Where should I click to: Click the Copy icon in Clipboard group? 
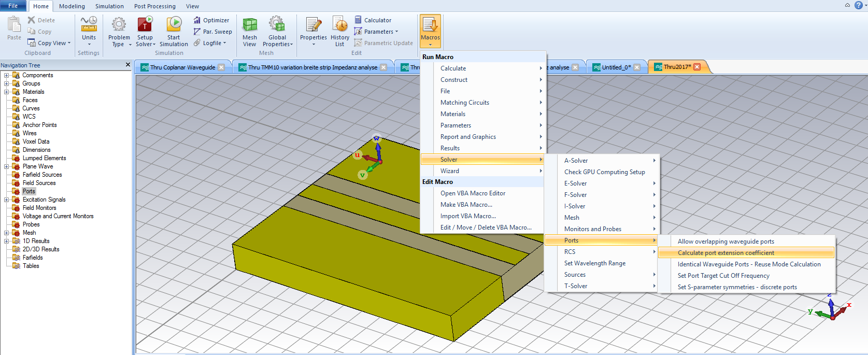tap(32, 32)
